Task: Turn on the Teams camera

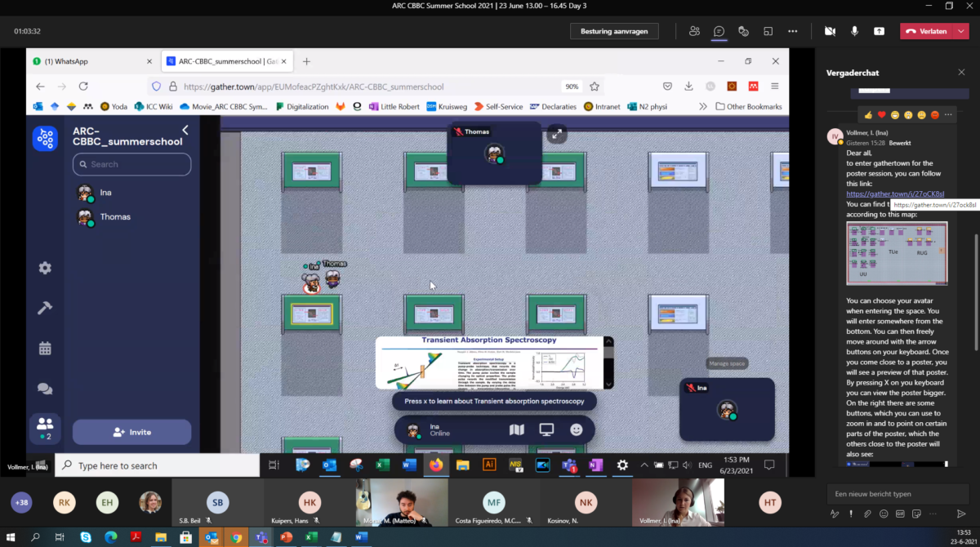Action: pyautogui.click(x=831, y=31)
